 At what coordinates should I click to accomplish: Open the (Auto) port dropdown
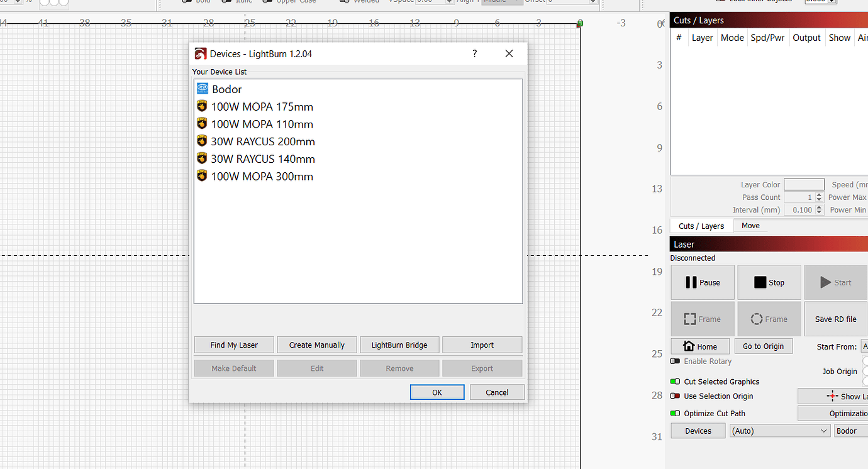point(780,431)
